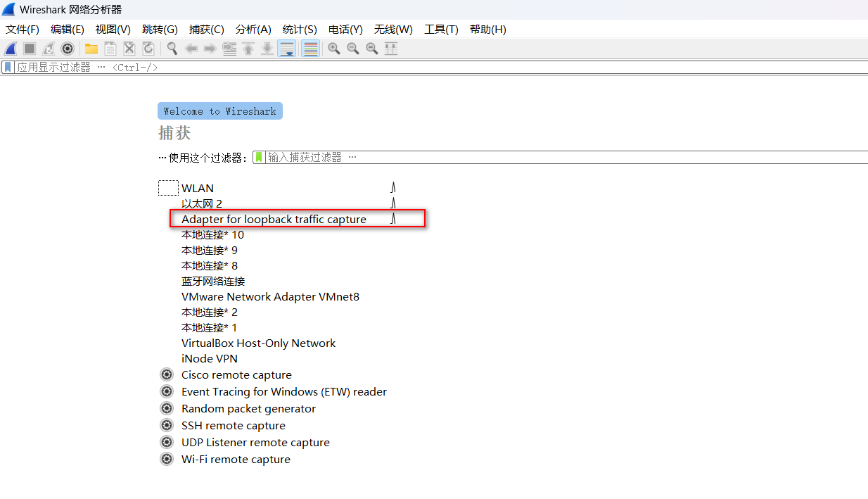Click gear icon beside UDP Listener remote capture

pos(167,442)
